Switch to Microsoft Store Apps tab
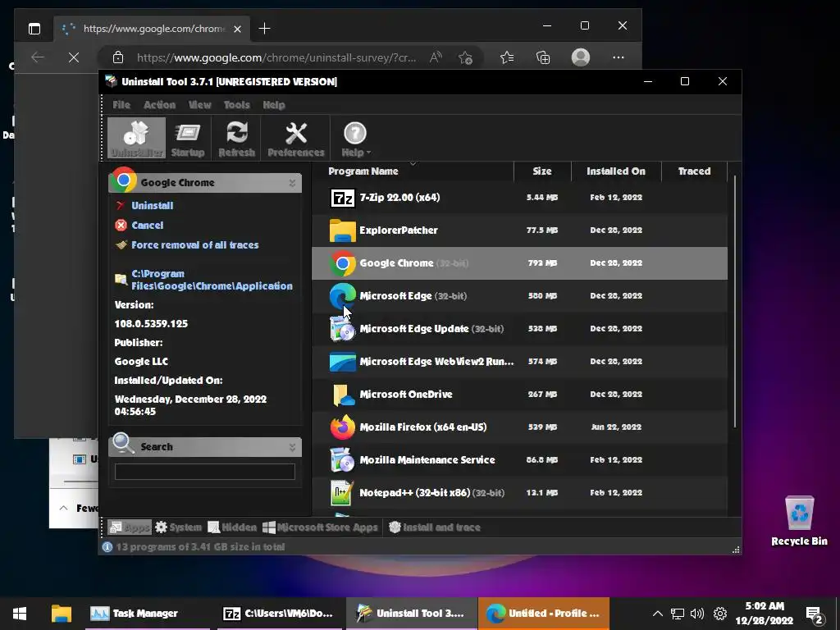 pos(321,527)
